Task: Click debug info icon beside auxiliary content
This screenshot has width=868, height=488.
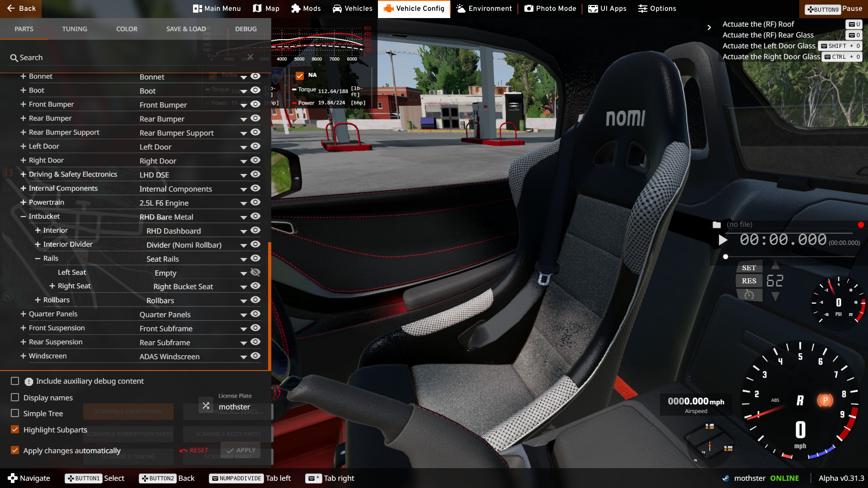Action: [28, 381]
